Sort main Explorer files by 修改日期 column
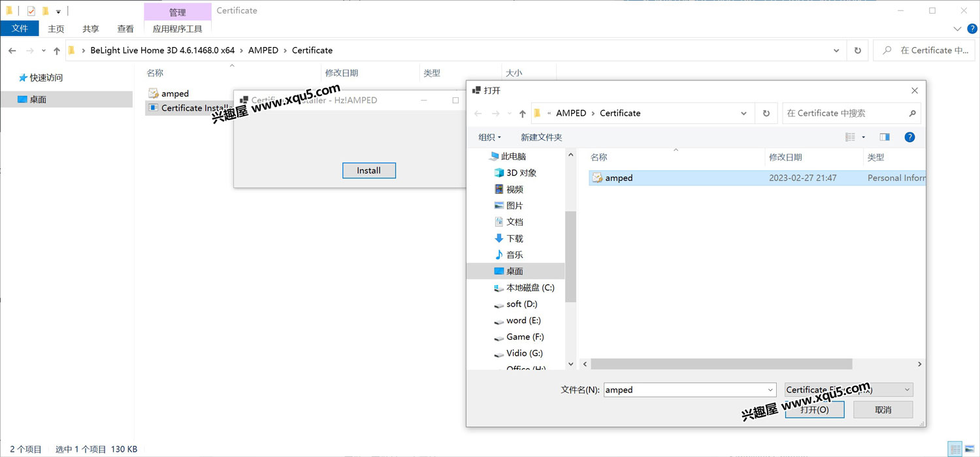Screen dimensions: 980x457 (x=342, y=73)
